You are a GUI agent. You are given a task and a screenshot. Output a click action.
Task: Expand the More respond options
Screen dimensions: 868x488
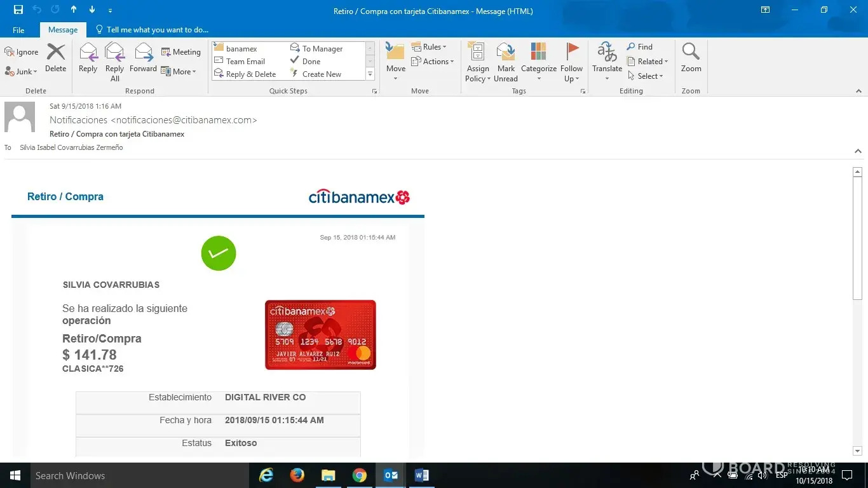[x=179, y=72]
